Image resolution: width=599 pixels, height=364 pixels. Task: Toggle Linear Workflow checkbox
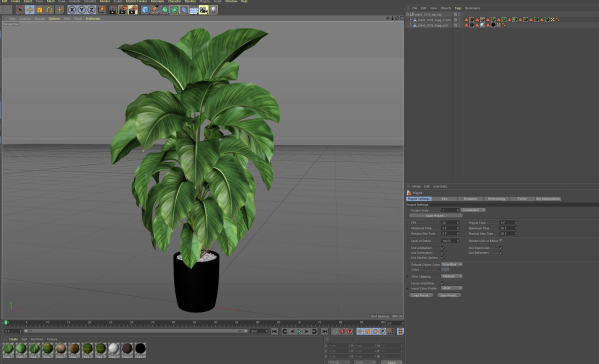click(x=442, y=283)
